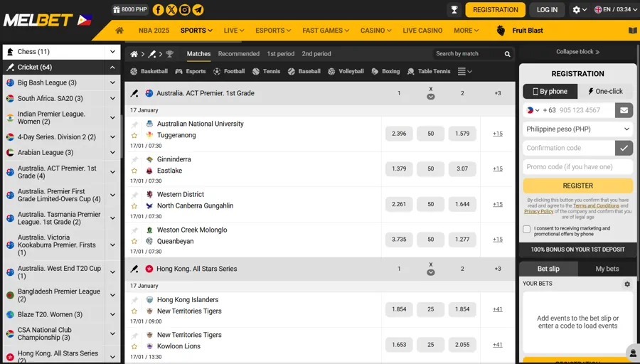Favorite Hong Kong Islanders match star
Viewport: 640px width, 364px height.
coord(134,311)
